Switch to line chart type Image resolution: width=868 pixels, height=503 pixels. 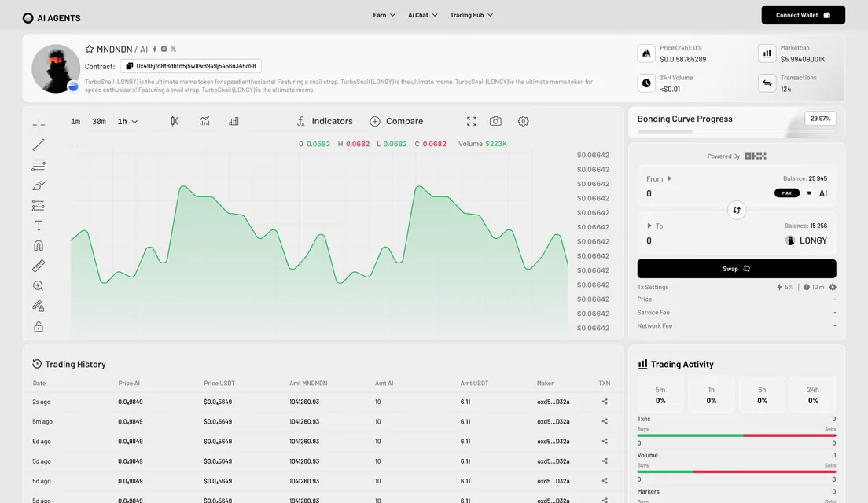pyautogui.click(x=204, y=121)
